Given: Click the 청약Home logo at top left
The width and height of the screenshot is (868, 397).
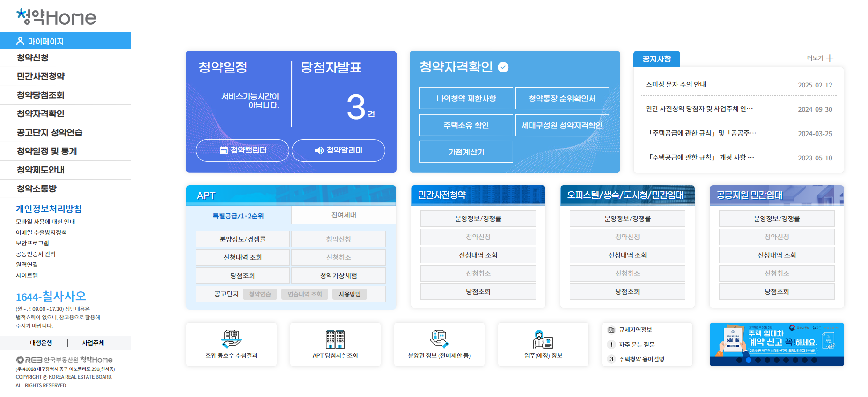Looking at the screenshot, I should click(56, 17).
